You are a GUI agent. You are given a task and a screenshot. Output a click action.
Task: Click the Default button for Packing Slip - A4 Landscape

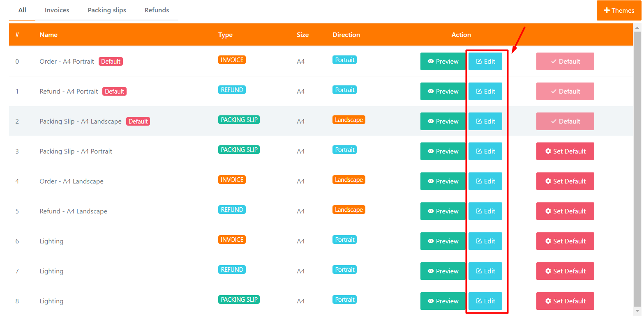(565, 122)
